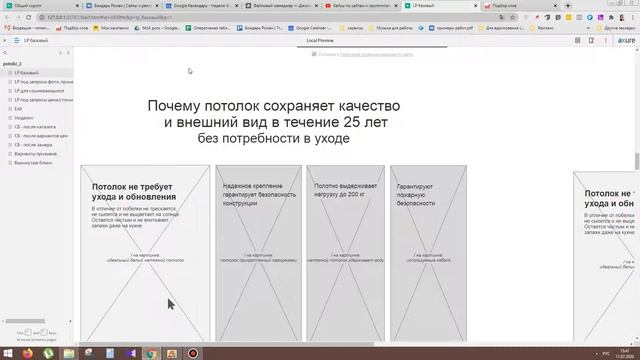
Task: Launch Firefox from the taskbar
Action: (x=28, y=353)
